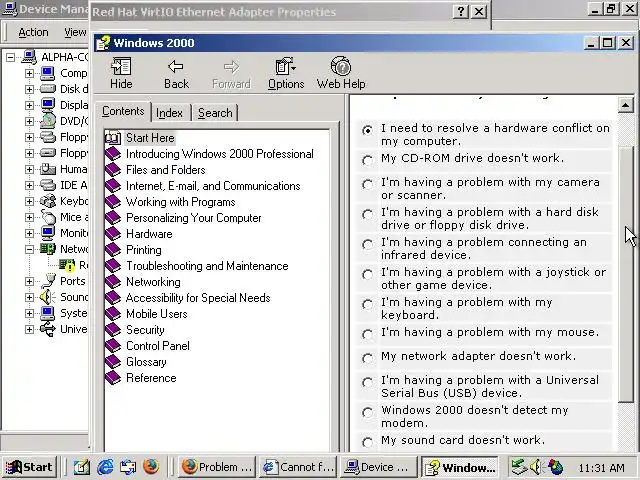Image resolution: width=640 pixels, height=480 pixels.
Task: Switch to the Index tab
Action: coord(169,113)
